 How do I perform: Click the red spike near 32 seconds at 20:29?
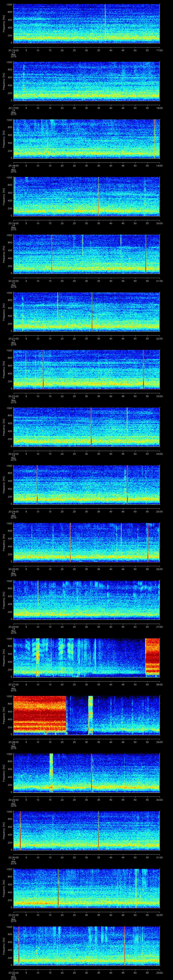[91, 772]
